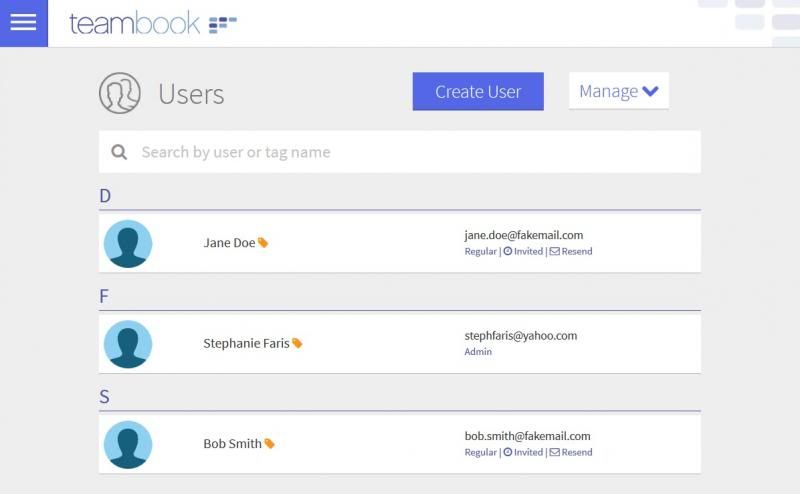Open the hamburger menu
The image size is (800, 494).
coord(23,23)
